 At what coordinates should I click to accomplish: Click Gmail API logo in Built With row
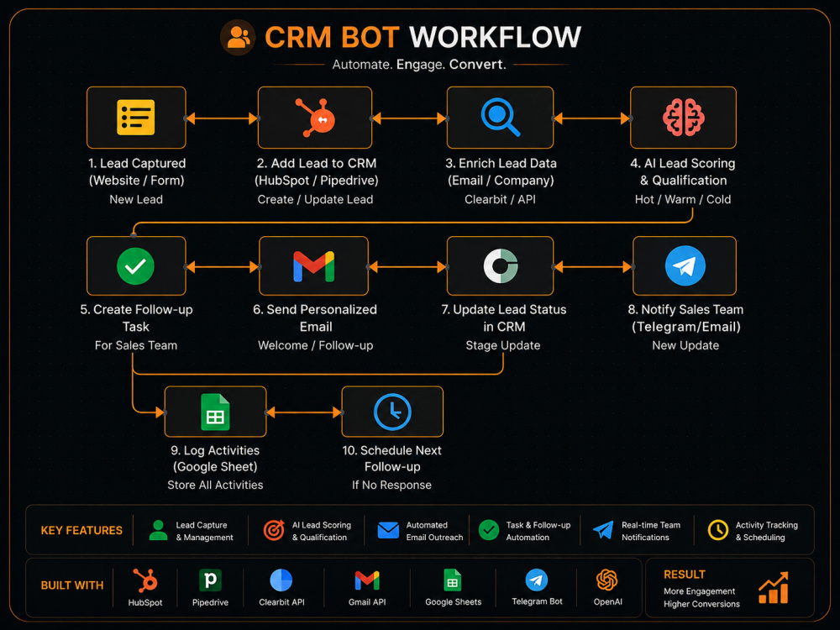[367, 580]
